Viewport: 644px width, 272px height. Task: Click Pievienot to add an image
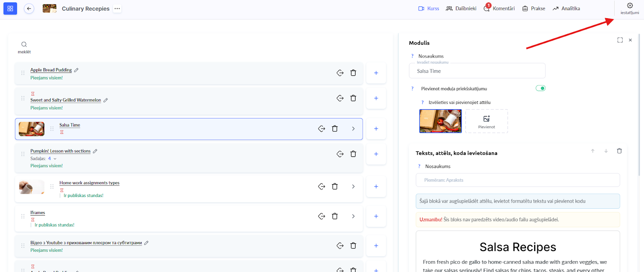pyautogui.click(x=486, y=121)
